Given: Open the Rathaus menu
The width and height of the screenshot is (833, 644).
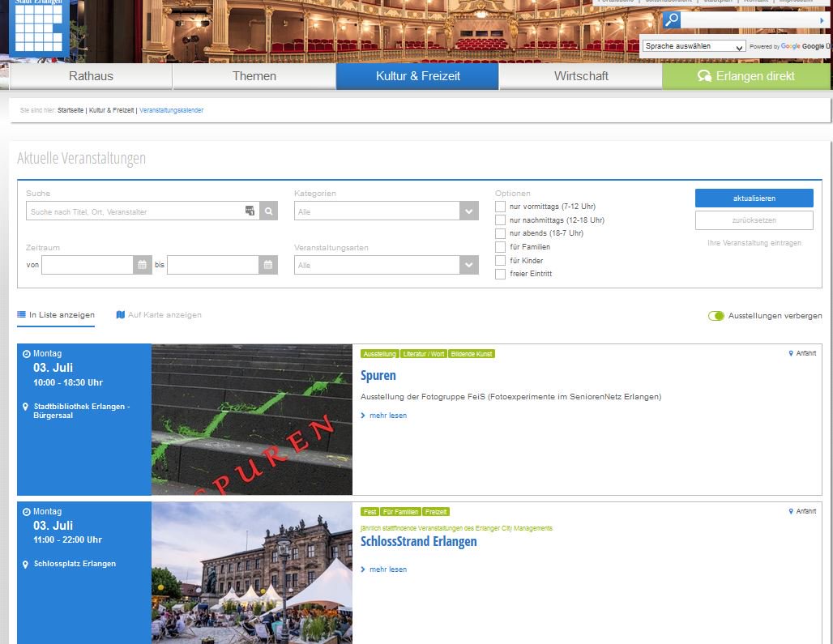Looking at the screenshot, I should tap(91, 76).
